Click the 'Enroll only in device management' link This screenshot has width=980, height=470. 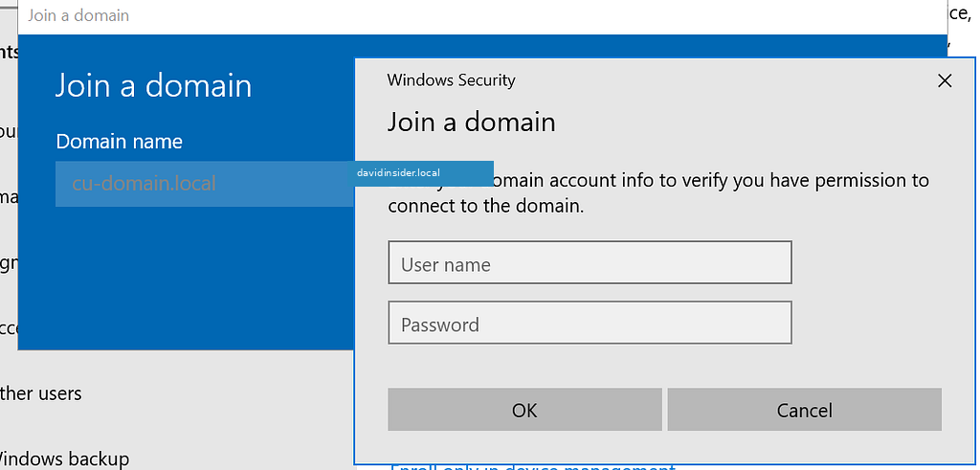[x=532, y=467]
